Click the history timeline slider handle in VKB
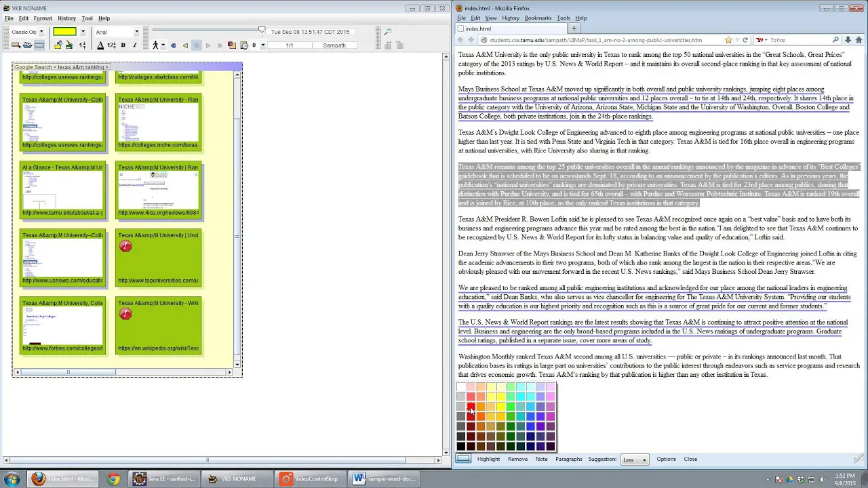The image size is (868, 488). 262,29
